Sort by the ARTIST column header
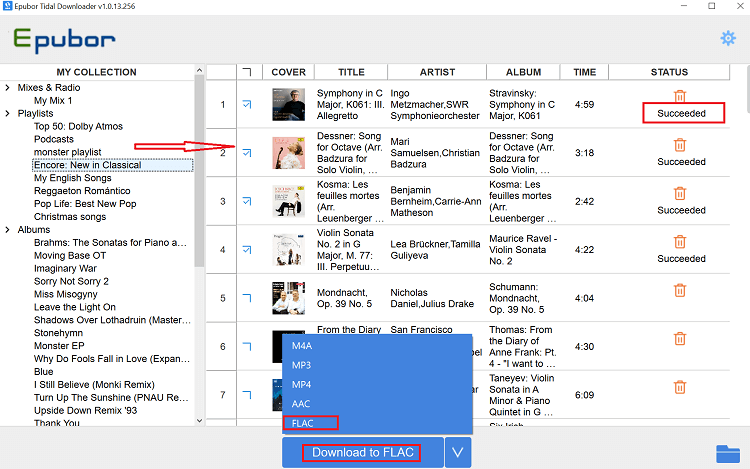750x469 pixels. [437, 72]
